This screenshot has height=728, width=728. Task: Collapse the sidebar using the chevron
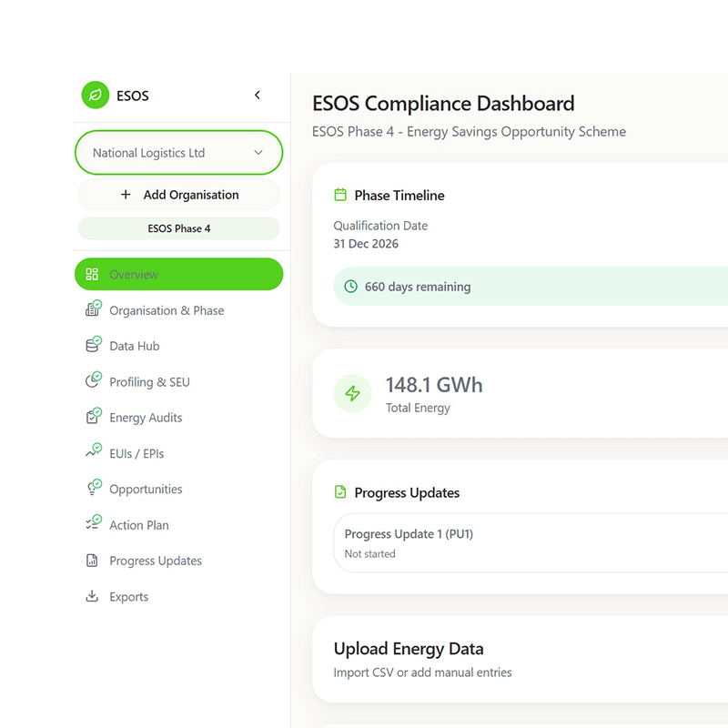pos(257,95)
